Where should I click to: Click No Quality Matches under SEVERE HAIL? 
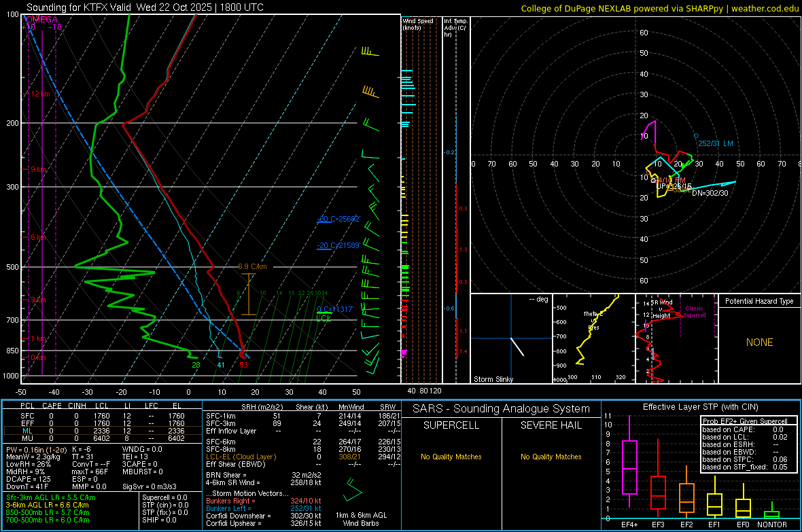click(551, 457)
